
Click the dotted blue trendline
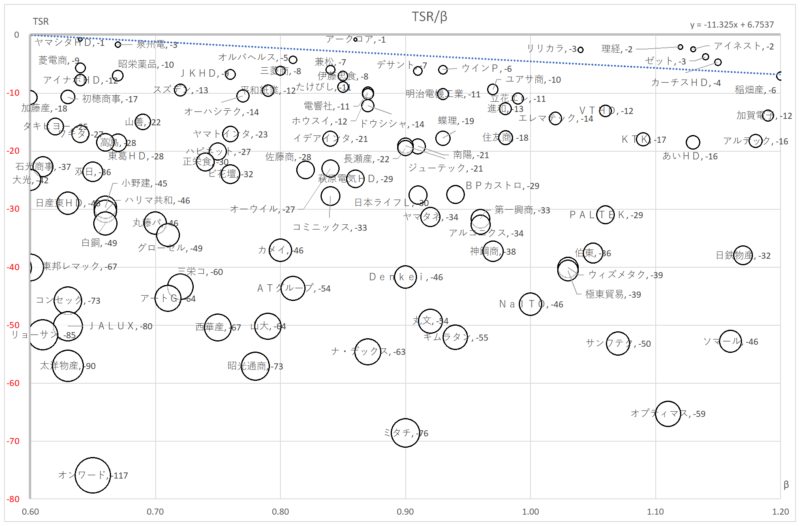[405, 55]
